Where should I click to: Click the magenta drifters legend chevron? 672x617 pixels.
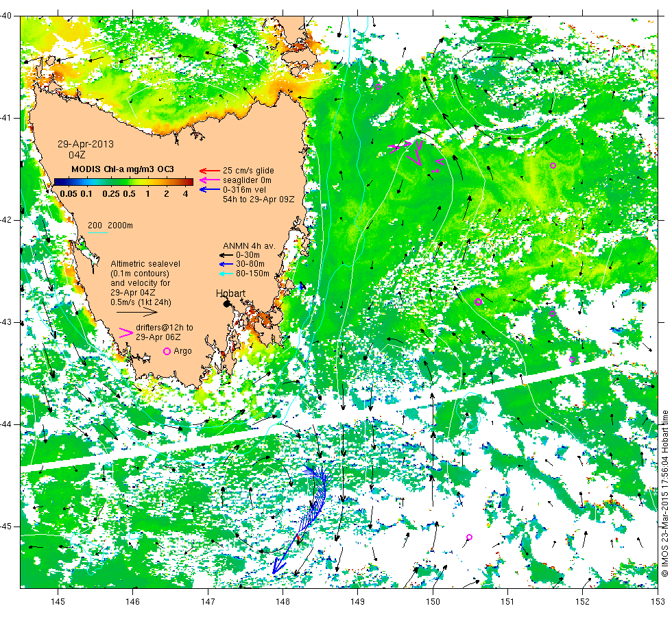[x=126, y=332]
